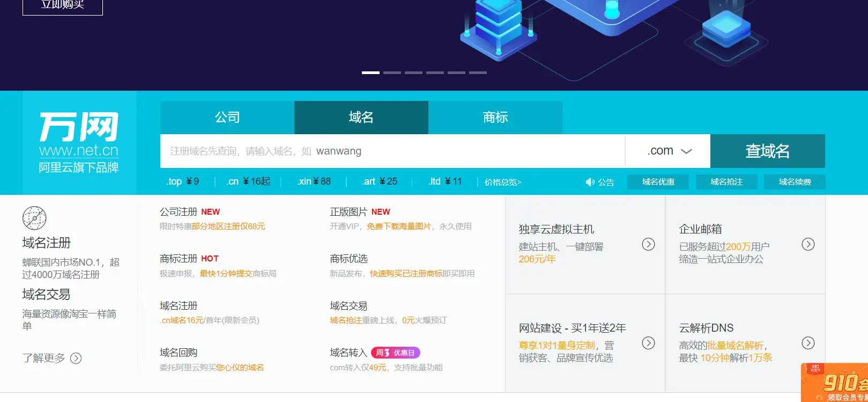Open the 价格总览 link
868x402 pixels.
tap(503, 182)
